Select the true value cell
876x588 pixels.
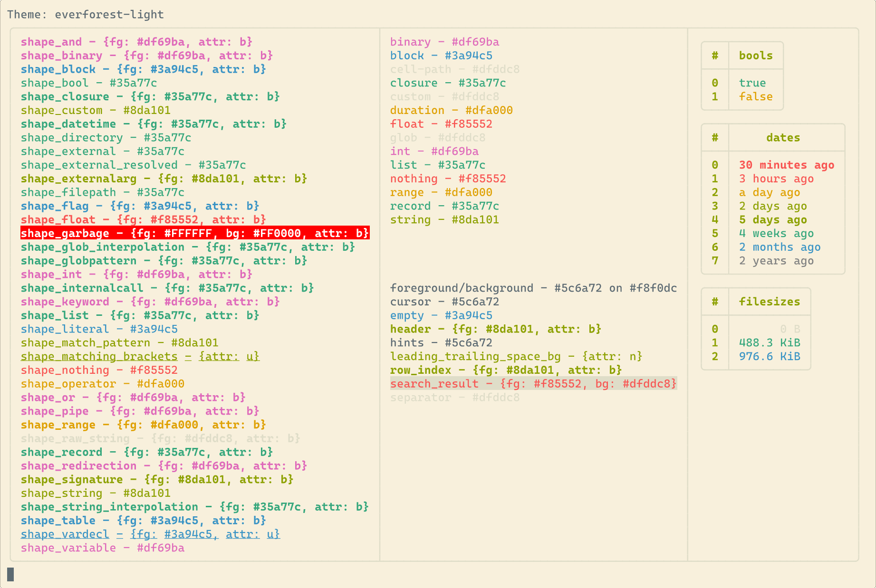(x=752, y=83)
